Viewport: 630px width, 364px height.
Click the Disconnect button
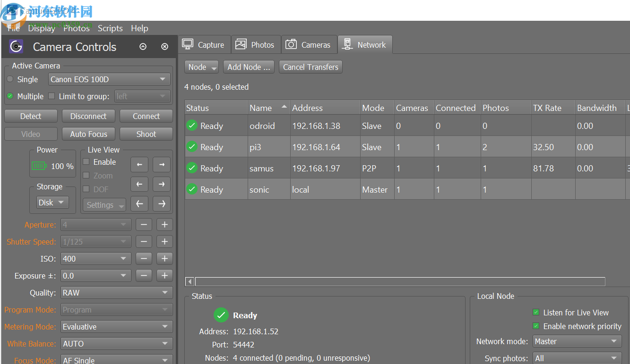click(88, 116)
